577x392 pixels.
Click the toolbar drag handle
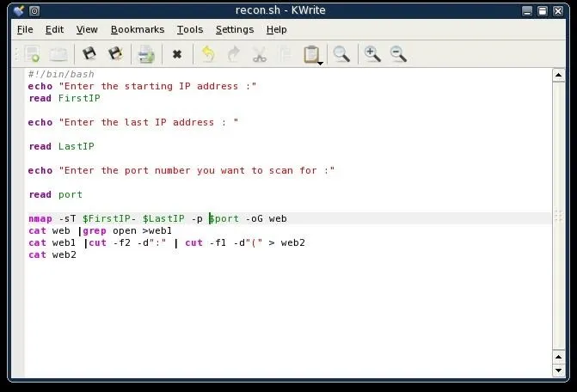(16, 54)
